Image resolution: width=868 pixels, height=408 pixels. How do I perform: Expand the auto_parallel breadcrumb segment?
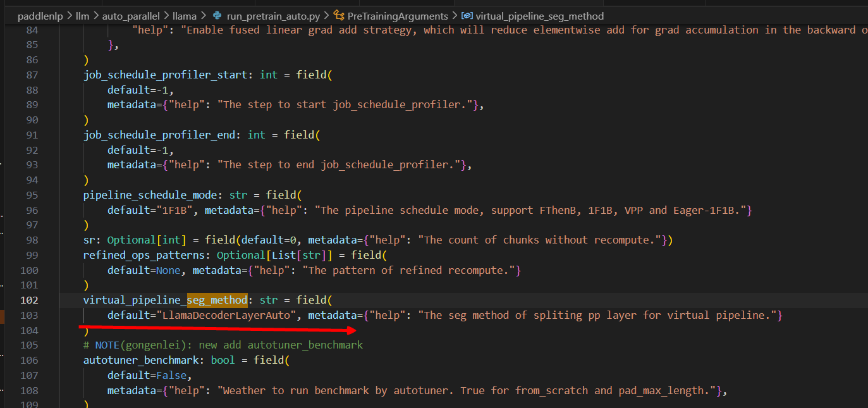point(131,16)
